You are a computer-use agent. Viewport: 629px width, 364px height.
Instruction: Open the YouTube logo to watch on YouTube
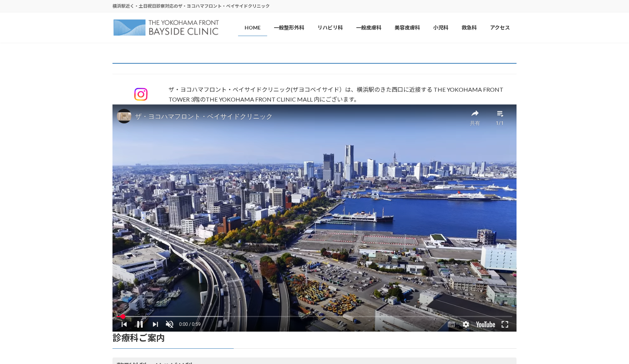coord(485,324)
